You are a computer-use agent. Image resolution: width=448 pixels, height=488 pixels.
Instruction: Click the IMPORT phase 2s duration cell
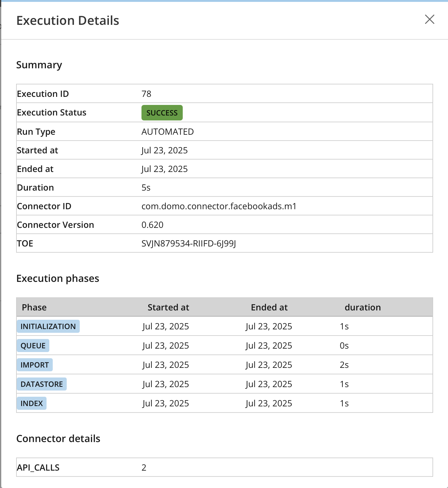[344, 365]
